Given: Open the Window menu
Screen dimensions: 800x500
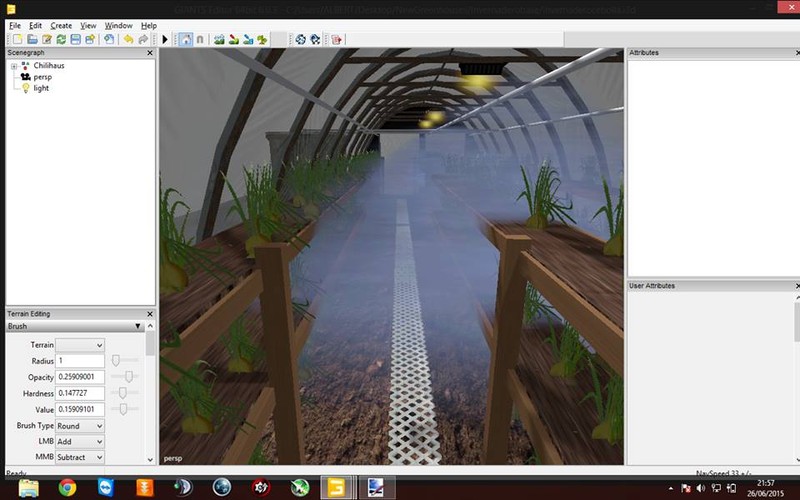Looking at the screenshot, I should tap(118, 25).
